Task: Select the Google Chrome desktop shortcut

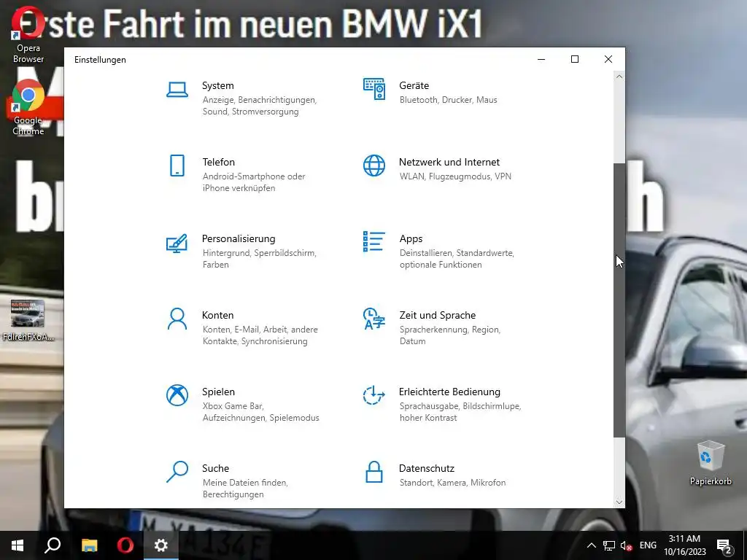Action: [28, 107]
